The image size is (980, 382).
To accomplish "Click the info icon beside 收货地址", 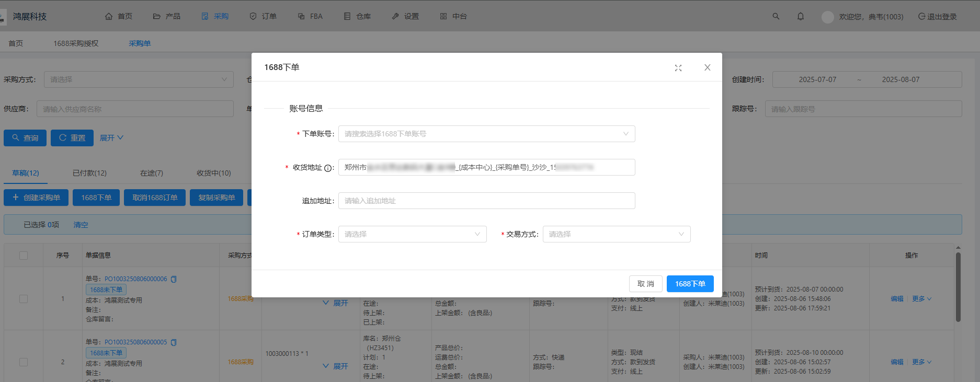I will click(328, 168).
